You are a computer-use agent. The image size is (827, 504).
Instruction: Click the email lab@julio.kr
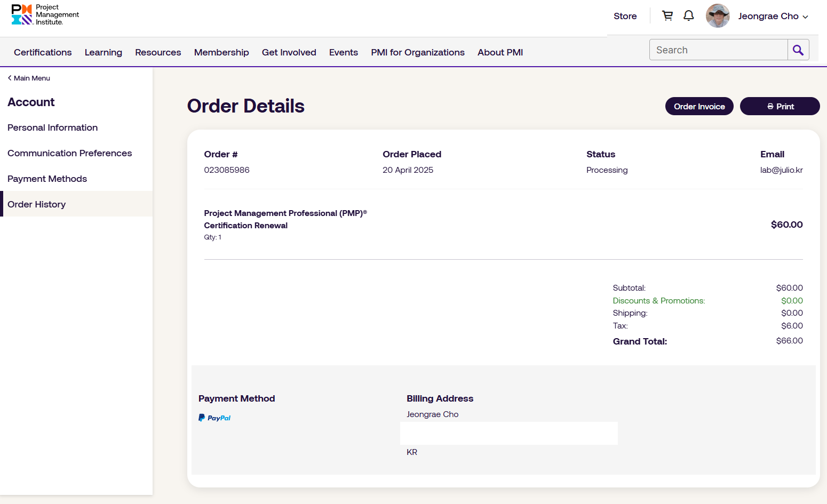pos(782,170)
